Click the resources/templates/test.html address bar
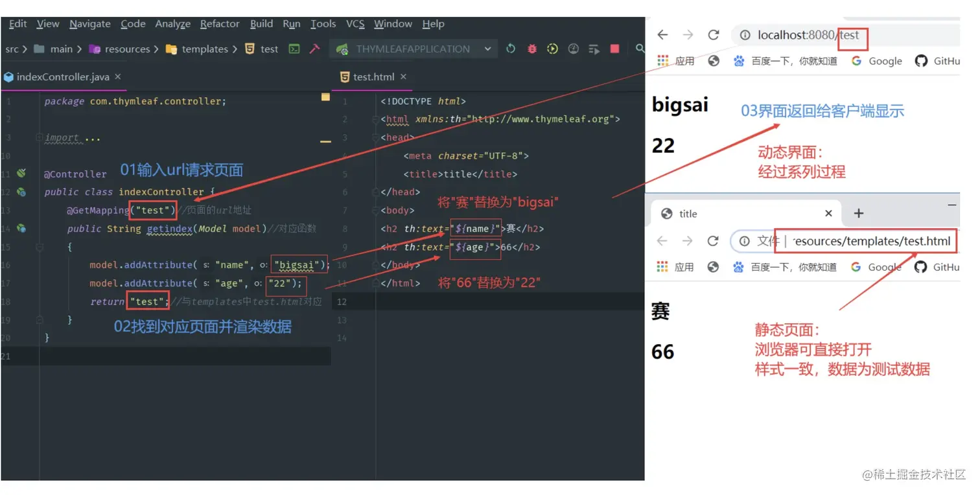The width and height of the screenshot is (980, 495). pyautogui.click(x=845, y=241)
